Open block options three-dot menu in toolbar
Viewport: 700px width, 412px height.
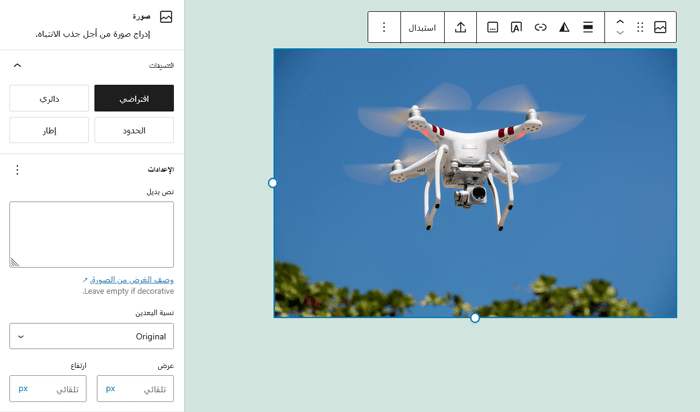pyautogui.click(x=384, y=27)
